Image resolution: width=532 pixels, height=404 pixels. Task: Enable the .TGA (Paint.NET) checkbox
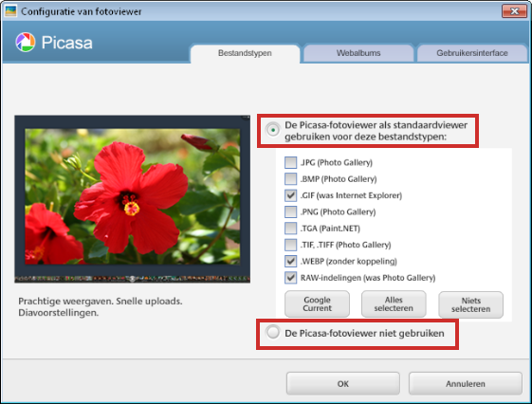(x=290, y=229)
